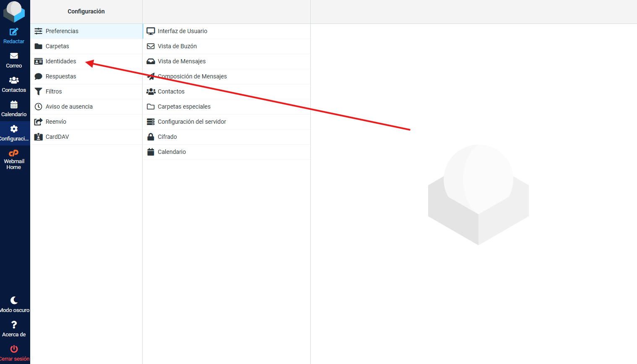Screen dimensions: 637x364
Task: Open the Calendario sidebar icon
Action: (14, 105)
